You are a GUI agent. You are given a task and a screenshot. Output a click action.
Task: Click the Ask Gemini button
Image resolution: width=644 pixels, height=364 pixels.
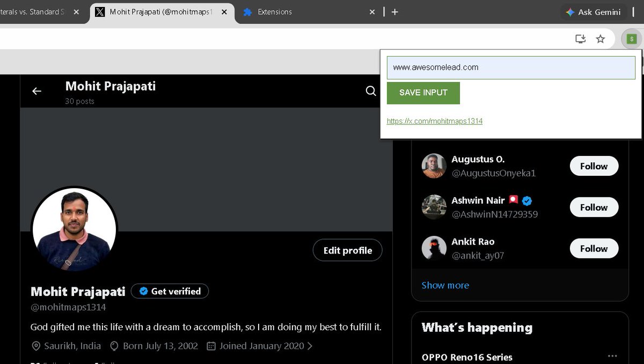click(593, 12)
